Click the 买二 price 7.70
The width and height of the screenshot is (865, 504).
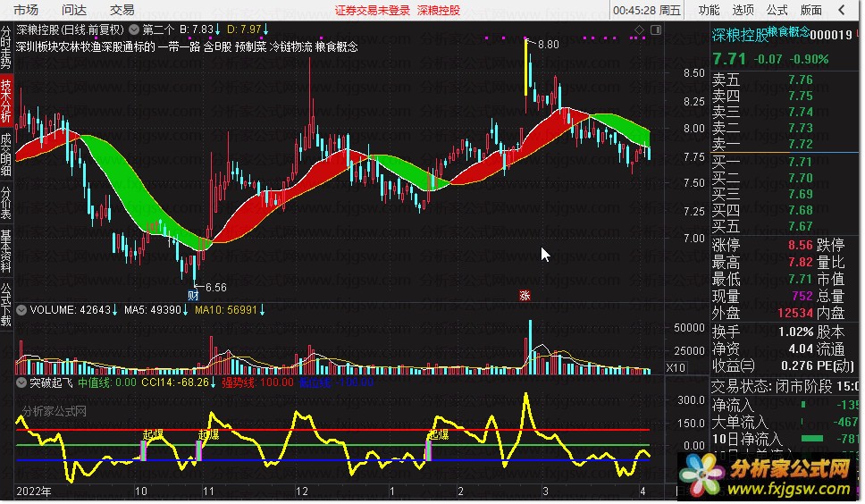800,178
